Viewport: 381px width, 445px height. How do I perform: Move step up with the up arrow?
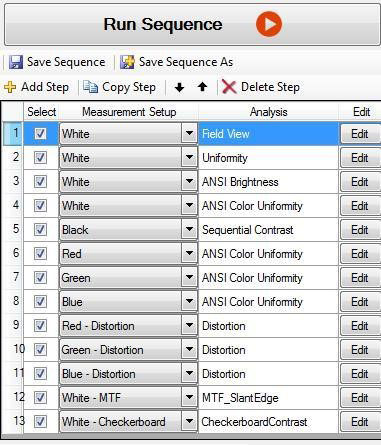[202, 87]
